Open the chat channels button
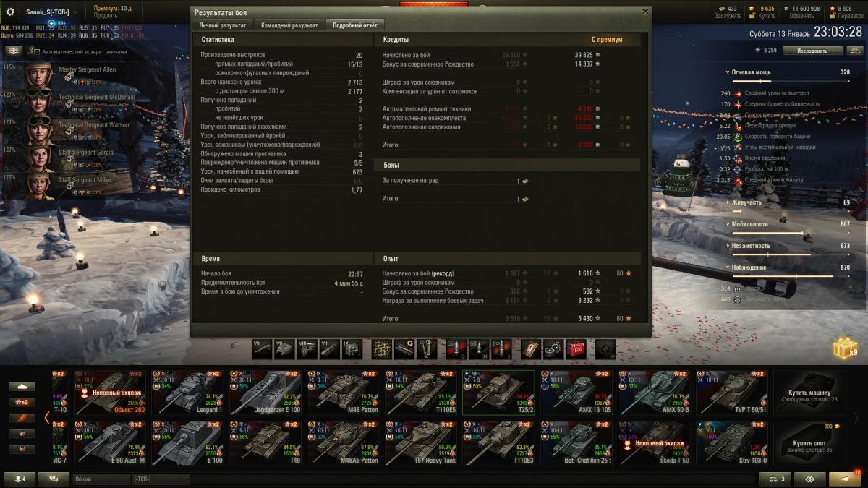The height and width of the screenshot is (488, 868). [x=54, y=479]
